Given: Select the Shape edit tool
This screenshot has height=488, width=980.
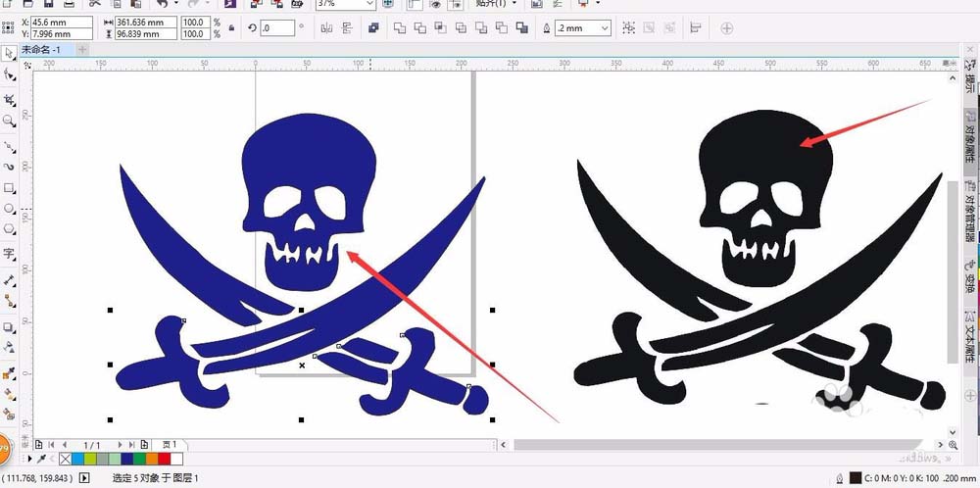Looking at the screenshot, I should pos(10,75).
